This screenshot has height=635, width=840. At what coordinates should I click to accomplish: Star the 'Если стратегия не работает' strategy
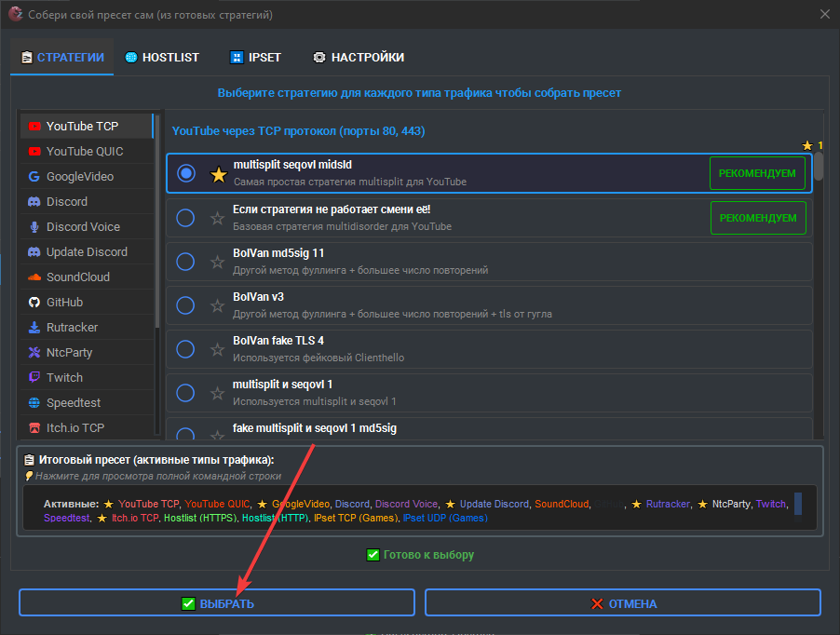217,219
